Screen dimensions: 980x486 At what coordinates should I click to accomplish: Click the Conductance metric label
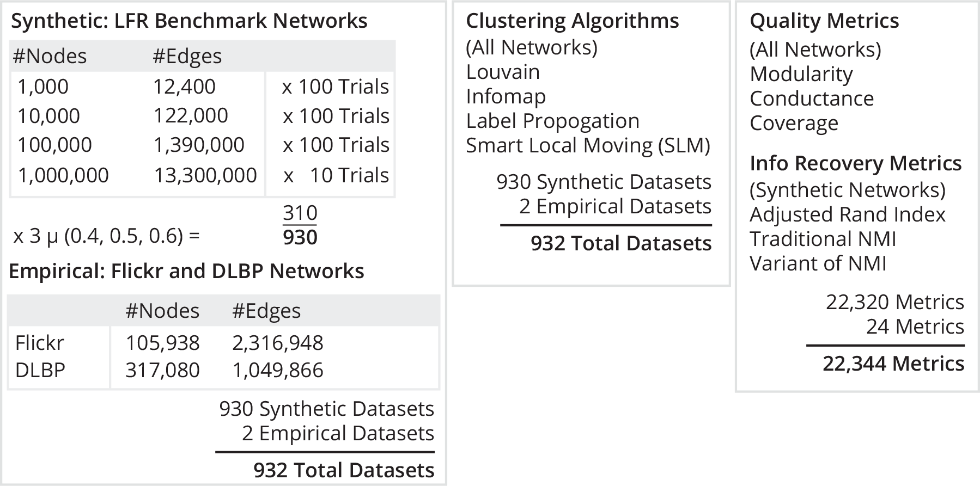811,99
